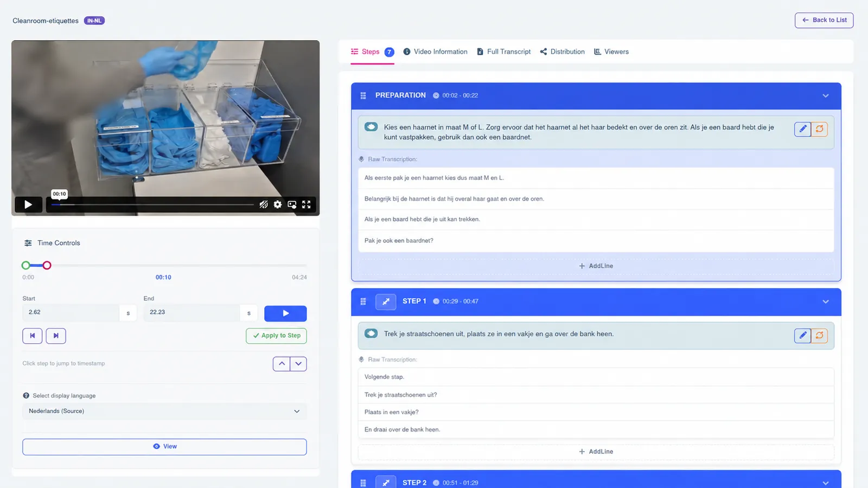Click microphone icon by STEP 1 Raw Transcription

(x=361, y=359)
